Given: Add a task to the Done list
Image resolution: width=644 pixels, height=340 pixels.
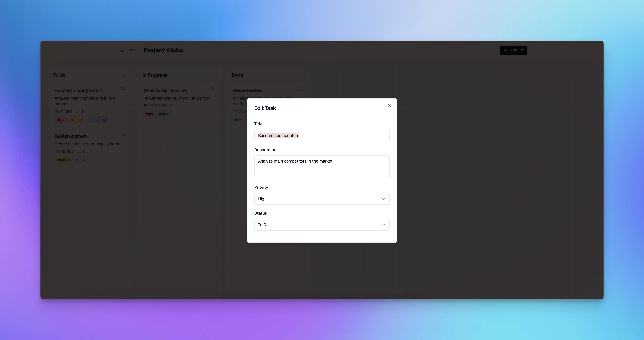Looking at the screenshot, I should [302, 75].
